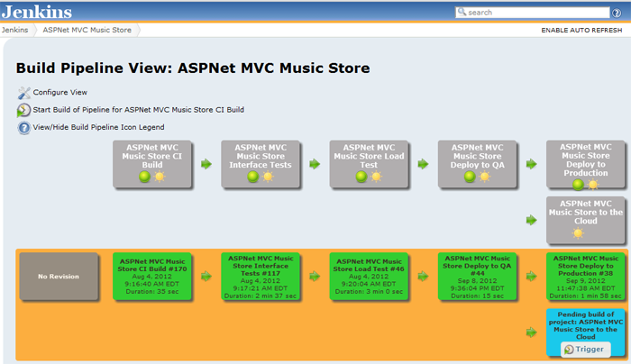Image resolution: width=631 pixels, height=364 pixels.
Task: Toggle View/Hide Build Pipeline Icon Legend
Action: [x=98, y=127]
